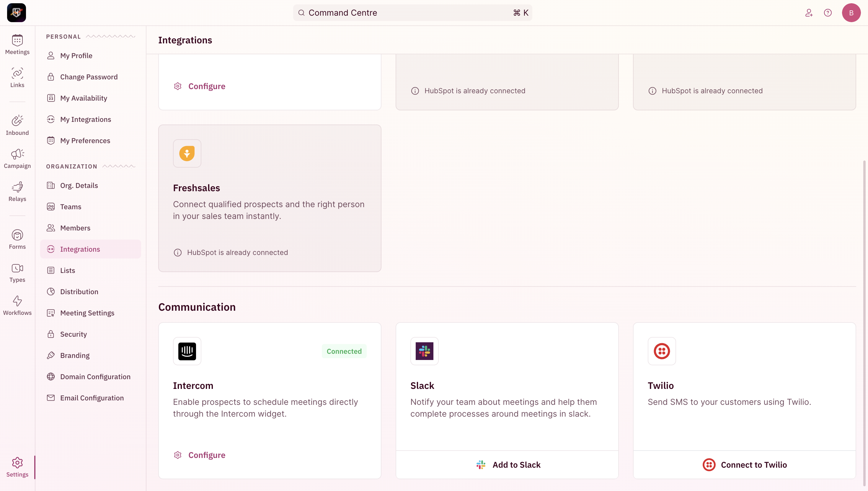The width and height of the screenshot is (868, 491).
Task: Open meeting Types in left rail
Action: pyautogui.click(x=17, y=272)
